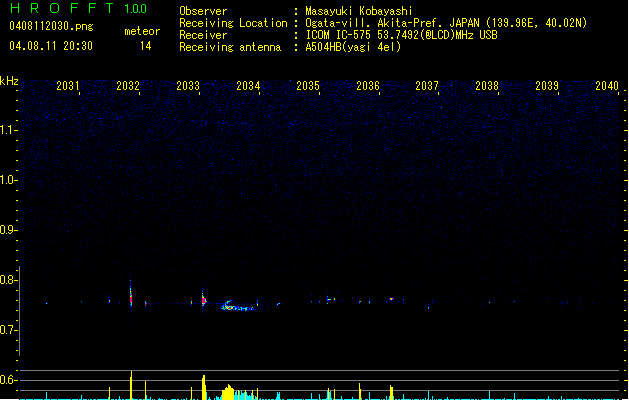Click the meteor count value 14
This screenshot has height=400, width=629.
145,46
